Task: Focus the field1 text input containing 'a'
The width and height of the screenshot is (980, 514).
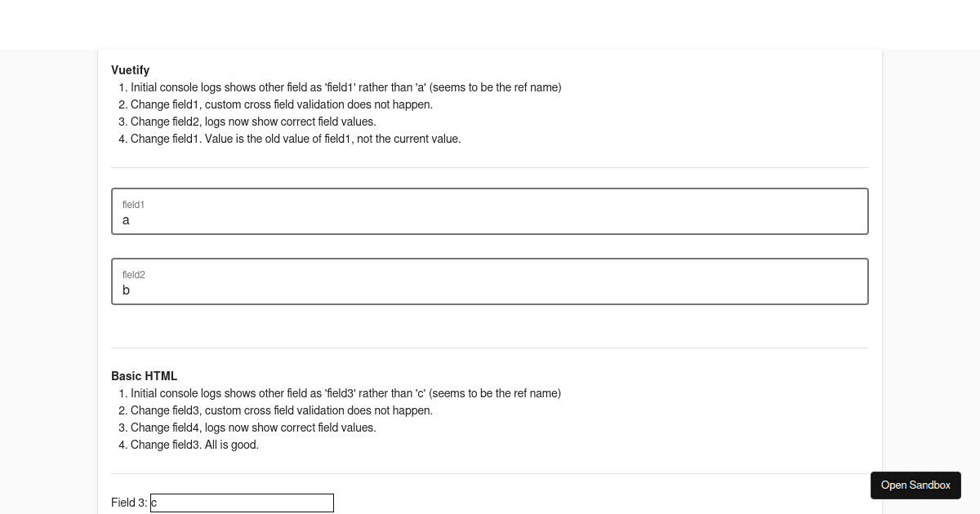Action: [490, 211]
